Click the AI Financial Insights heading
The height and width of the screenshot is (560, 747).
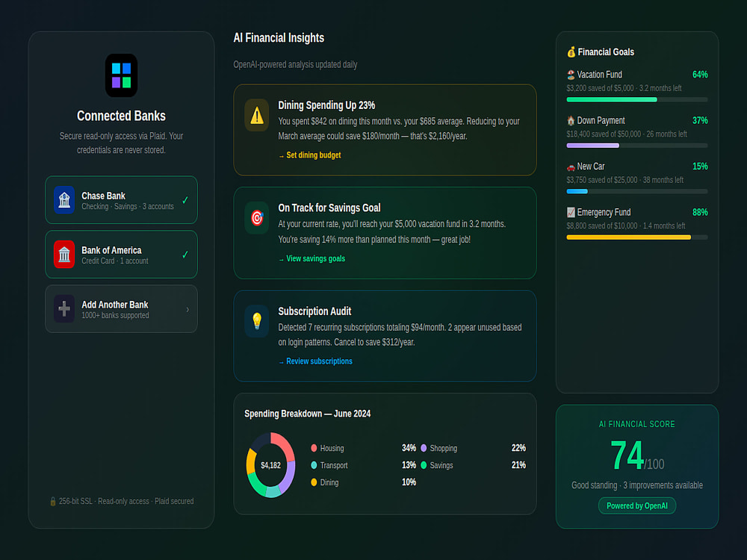pos(279,38)
